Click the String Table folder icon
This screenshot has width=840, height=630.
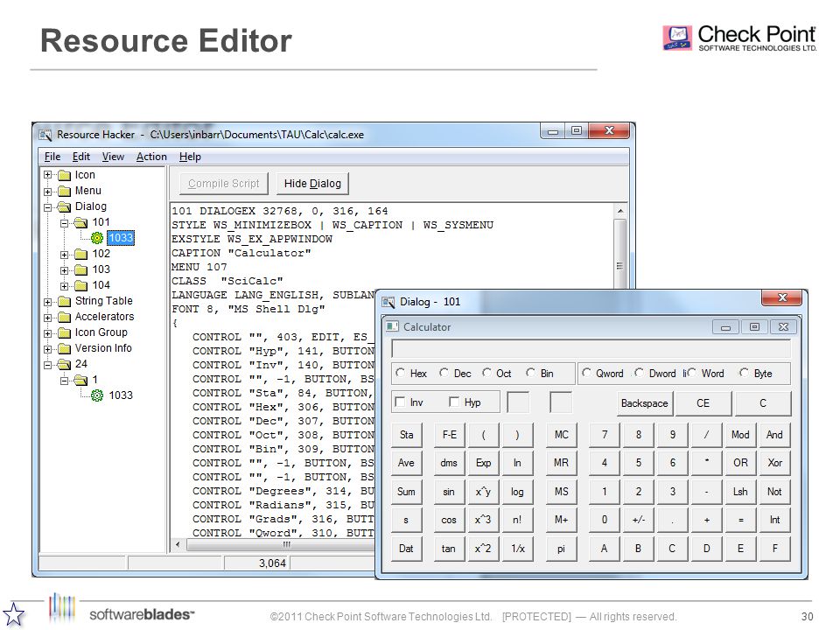coord(64,301)
